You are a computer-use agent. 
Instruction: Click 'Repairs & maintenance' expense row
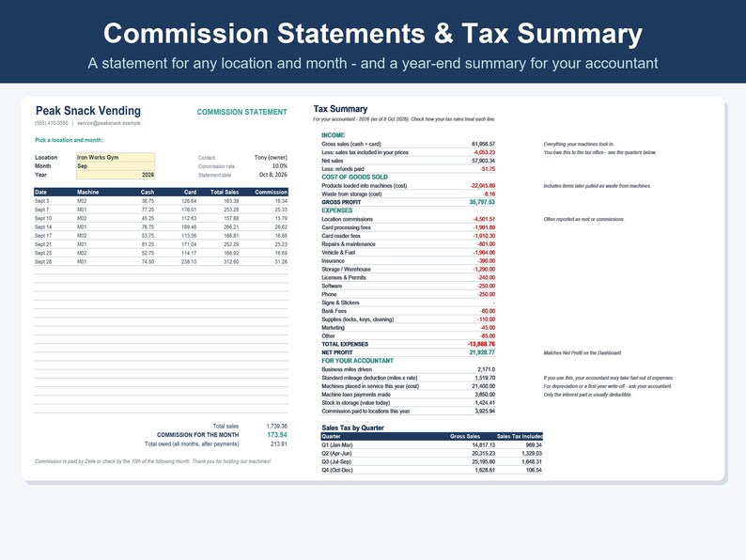coord(408,244)
